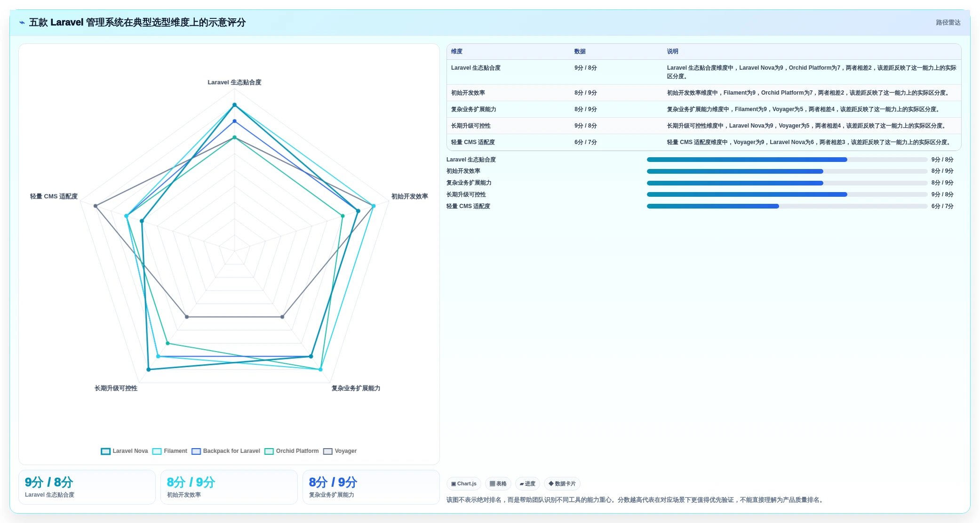This screenshot has width=980, height=523.
Task: Toggle Voyager legend entry
Action: click(340, 451)
